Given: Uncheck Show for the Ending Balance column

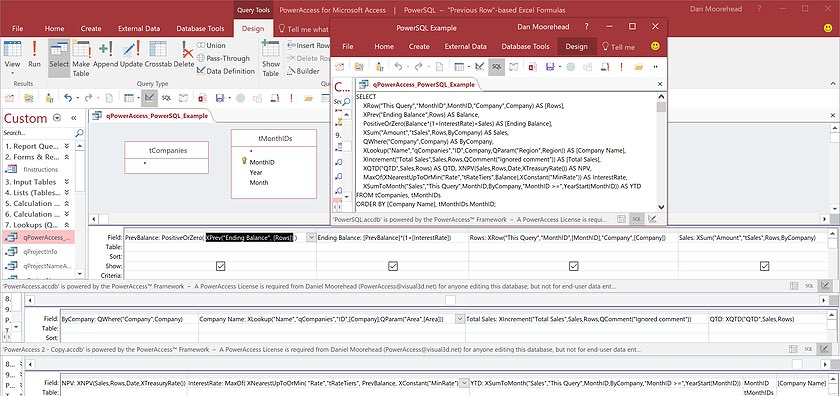Looking at the screenshot, I should (393, 266).
